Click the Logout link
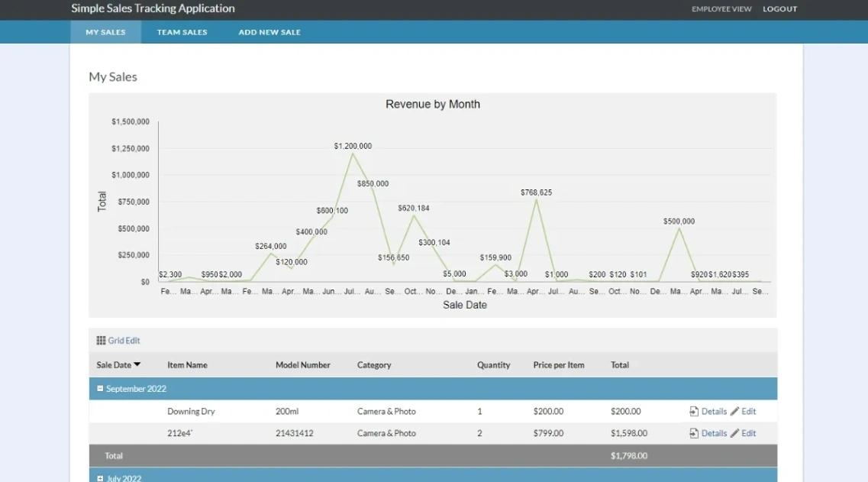 [780, 9]
